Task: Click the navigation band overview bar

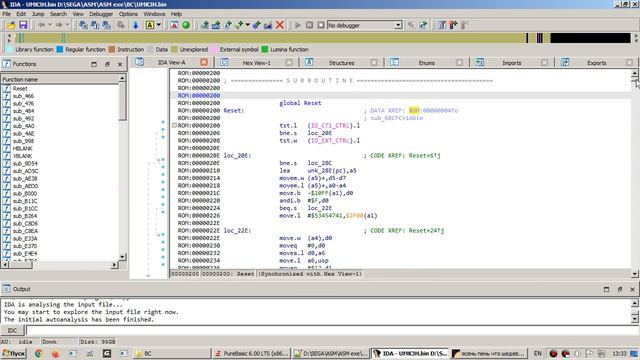Action: point(322,38)
